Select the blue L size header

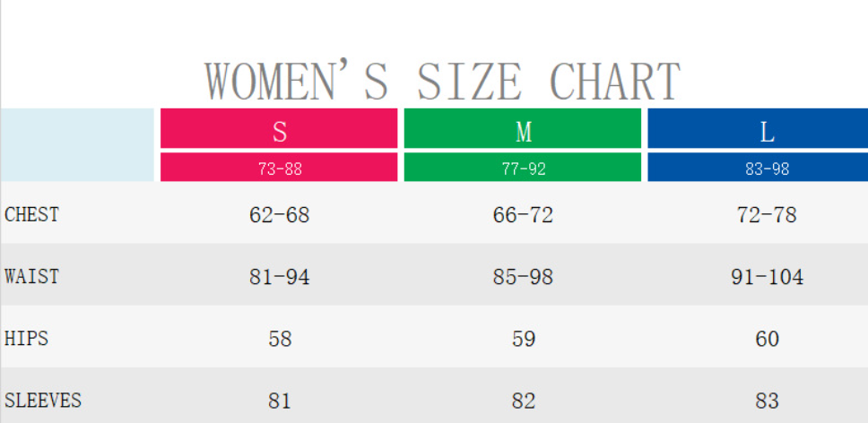pyautogui.click(x=767, y=131)
